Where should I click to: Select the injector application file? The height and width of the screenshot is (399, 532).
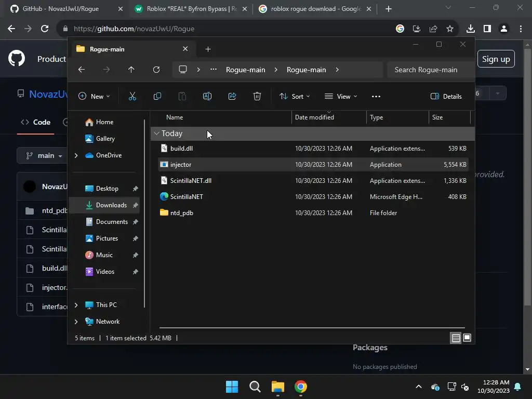pos(313,165)
